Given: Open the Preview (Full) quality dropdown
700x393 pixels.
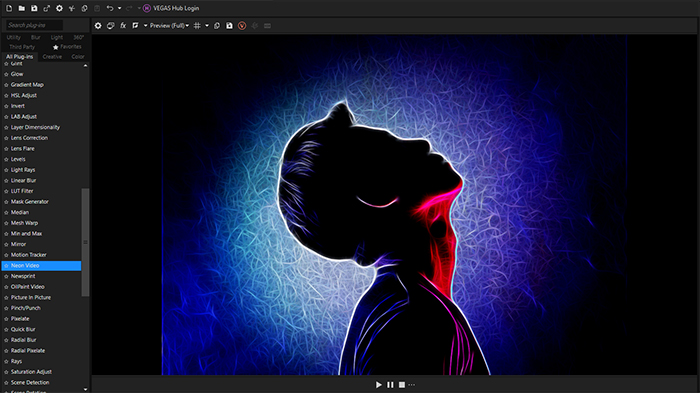Looking at the screenshot, I should pyautogui.click(x=169, y=25).
